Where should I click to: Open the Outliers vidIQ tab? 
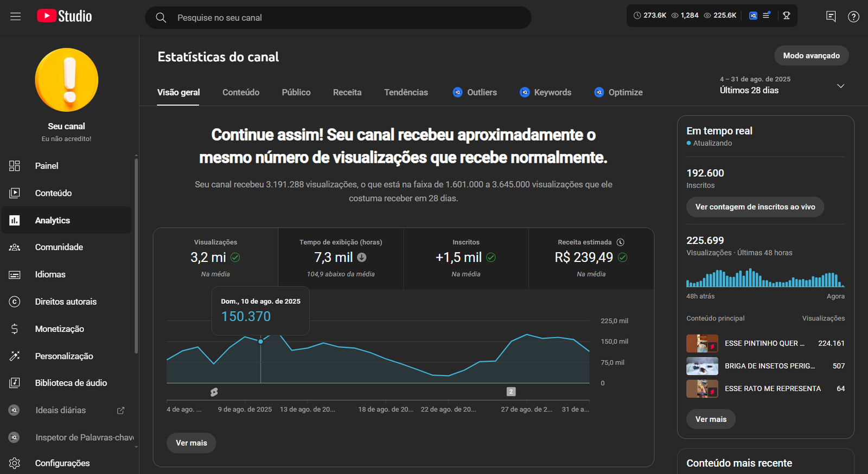[475, 92]
